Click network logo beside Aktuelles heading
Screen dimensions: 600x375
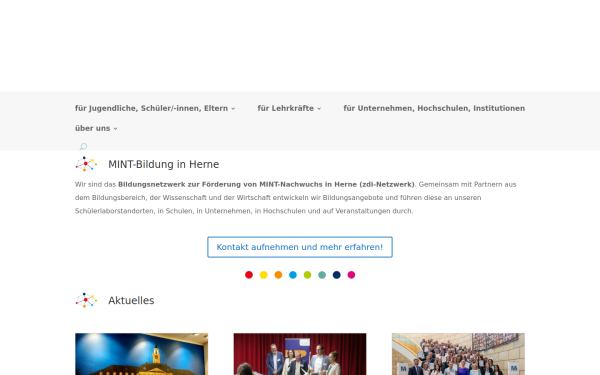[x=86, y=300]
